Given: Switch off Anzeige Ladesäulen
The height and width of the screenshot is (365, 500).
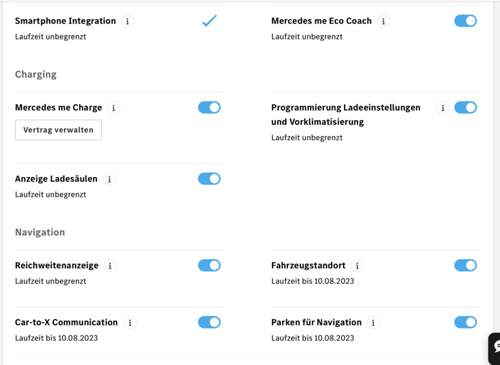Looking at the screenshot, I should click(x=209, y=179).
